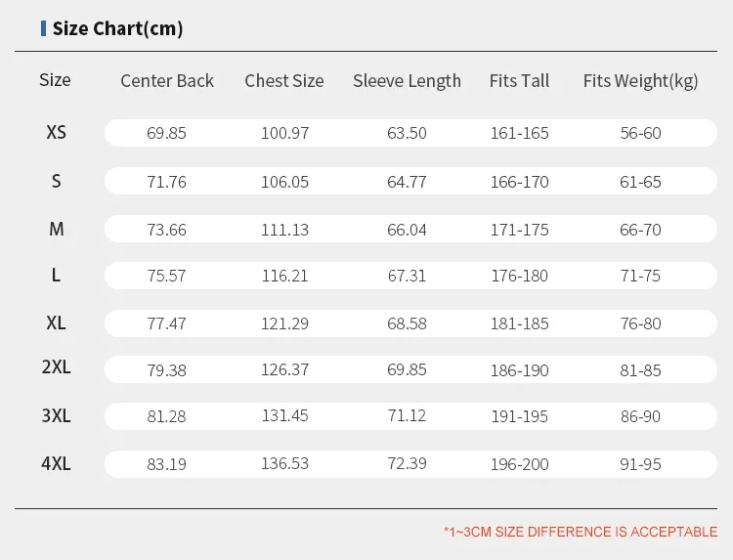Click the Fits Weight(kg) column header

640,81
